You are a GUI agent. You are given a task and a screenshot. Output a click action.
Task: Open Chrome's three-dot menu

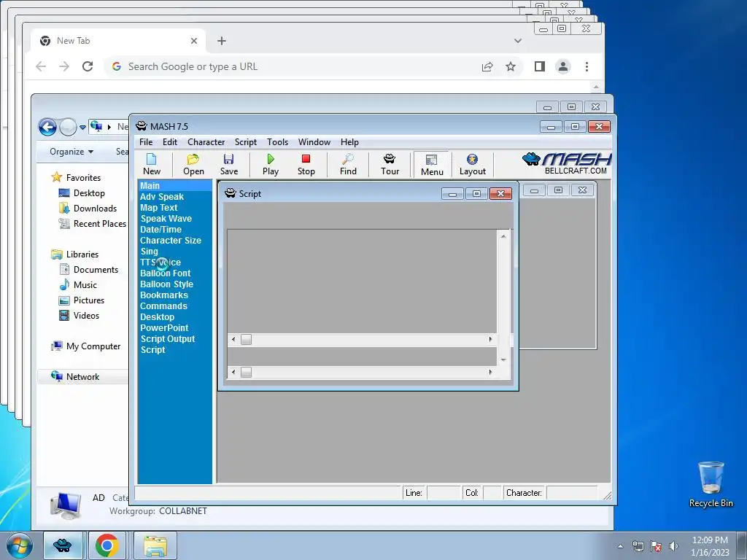pyautogui.click(x=587, y=66)
